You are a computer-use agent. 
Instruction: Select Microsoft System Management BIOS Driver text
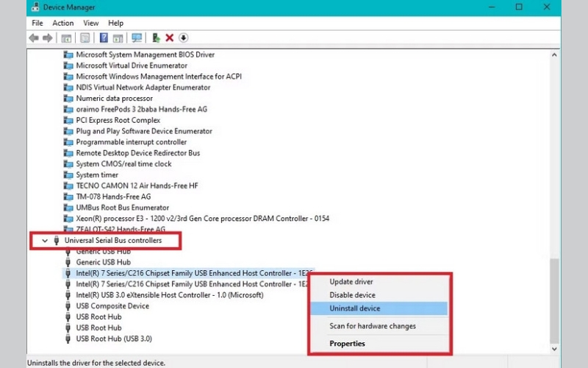tap(145, 54)
